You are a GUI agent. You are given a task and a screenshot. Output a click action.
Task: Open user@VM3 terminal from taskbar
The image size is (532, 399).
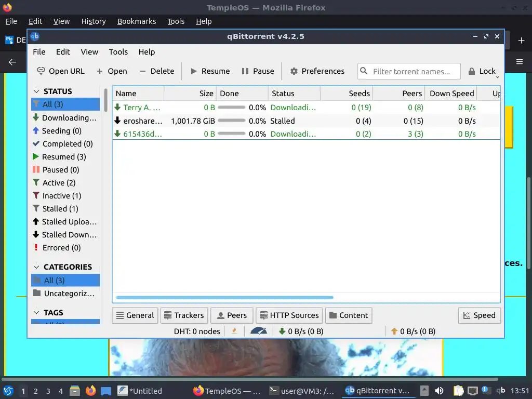tap(302, 391)
